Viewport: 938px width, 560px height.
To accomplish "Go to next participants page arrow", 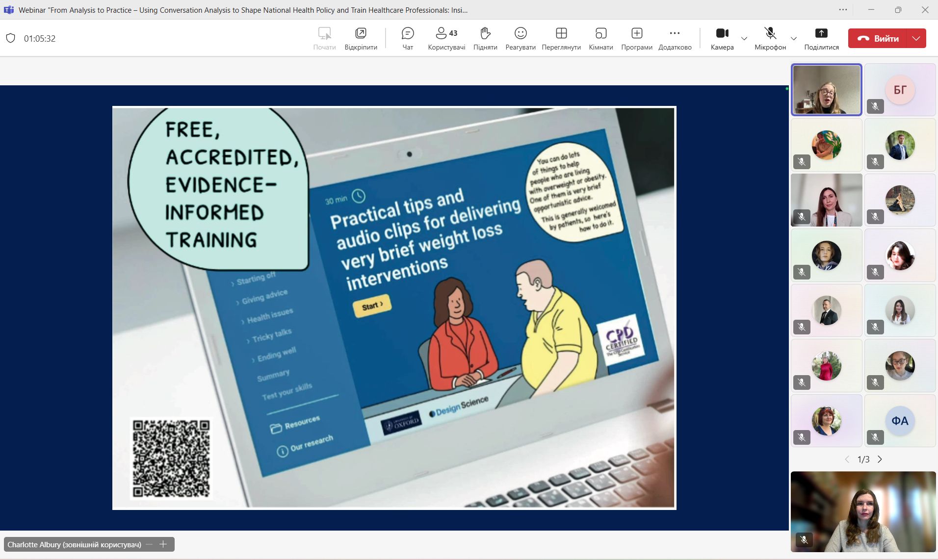I will click(x=880, y=459).
